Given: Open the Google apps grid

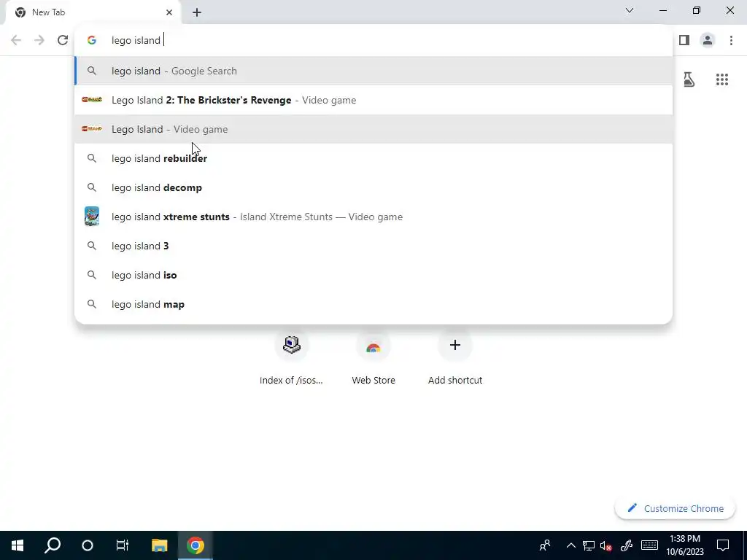Looking at the screenshot, I should tap(721, 79).
